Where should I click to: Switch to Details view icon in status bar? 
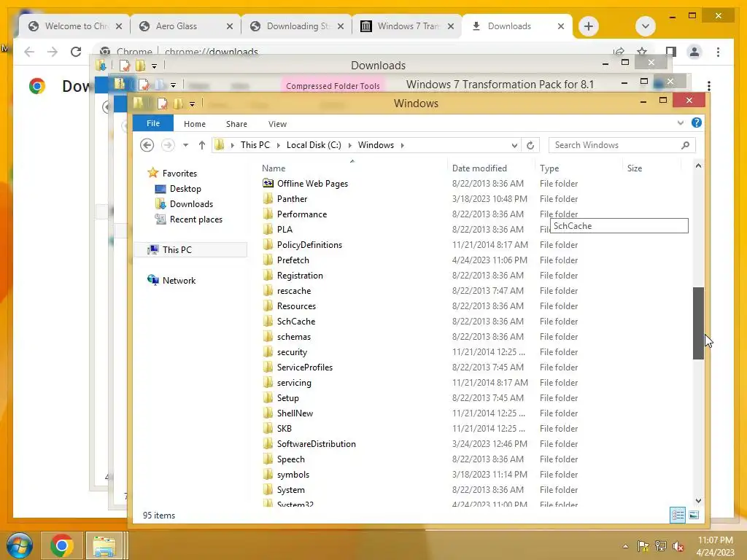pyautogui.click(x=678, y=515)
